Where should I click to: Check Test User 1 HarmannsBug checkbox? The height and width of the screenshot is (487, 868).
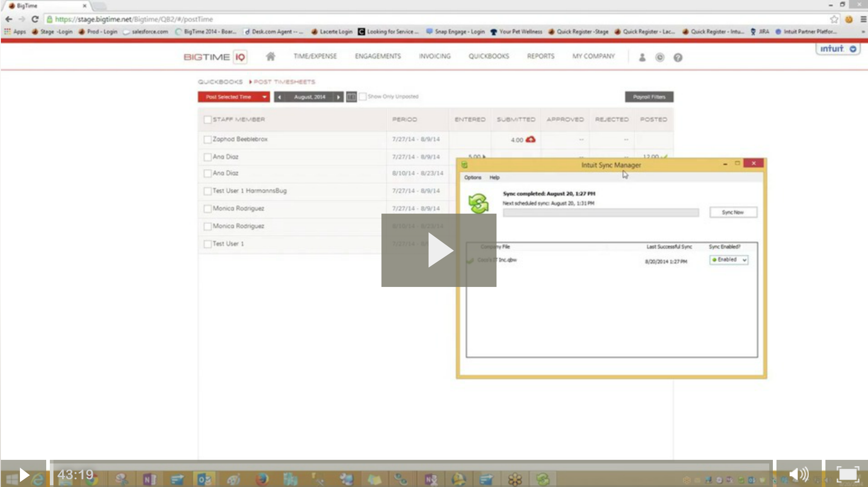(x=207, y=191)
